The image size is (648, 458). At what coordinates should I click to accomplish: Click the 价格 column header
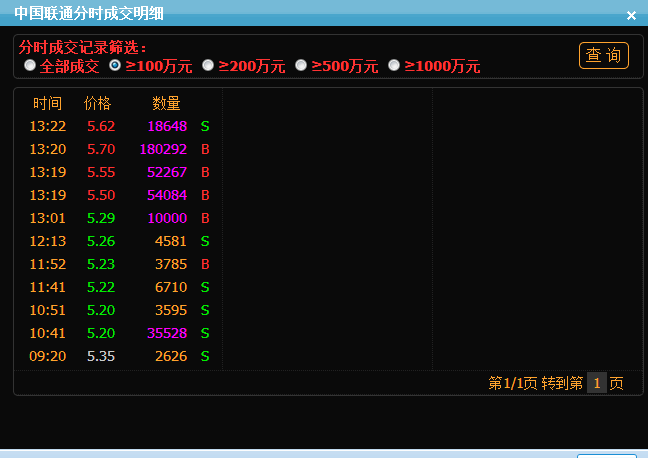point(98,103)
